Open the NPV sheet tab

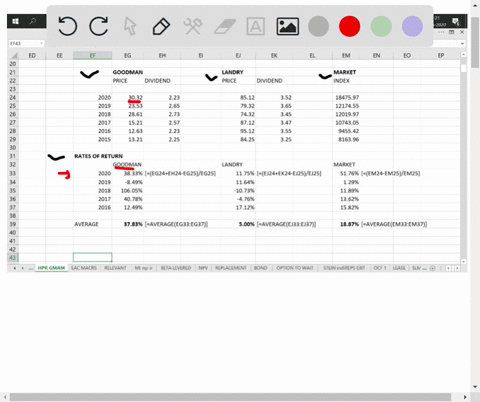click(203, 268)
